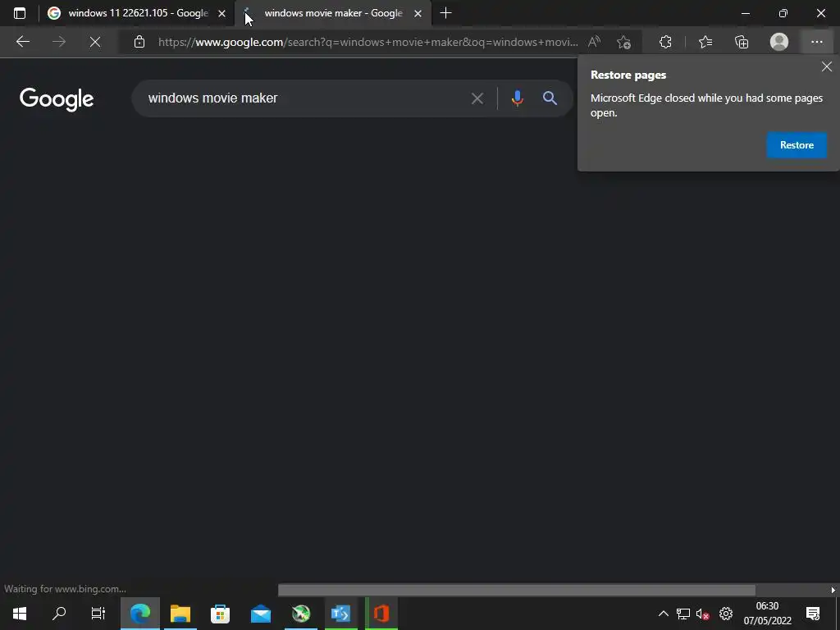Image resolution: width=840 pixels, height=630 pixels.
Task: Open Read aloud from the address bar
Action: (x=594, y=42)
